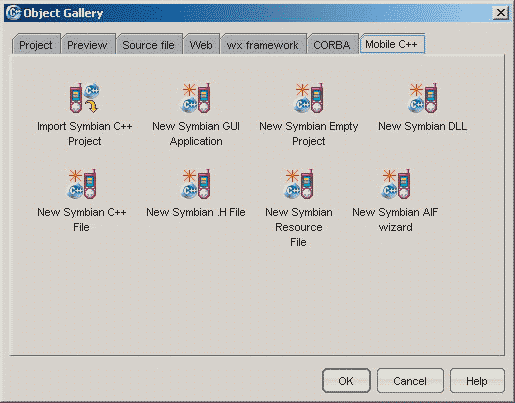This screenshot has height=403, width=515.
Task: Select the Import Symbian C++ Project icon
Action: [x=84, y=98]
